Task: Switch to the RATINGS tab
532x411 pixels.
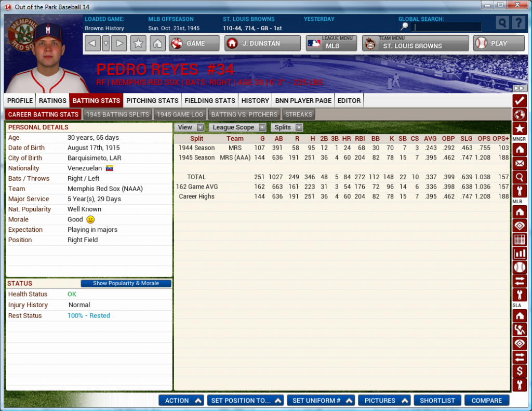Action: tap(52, 101)
